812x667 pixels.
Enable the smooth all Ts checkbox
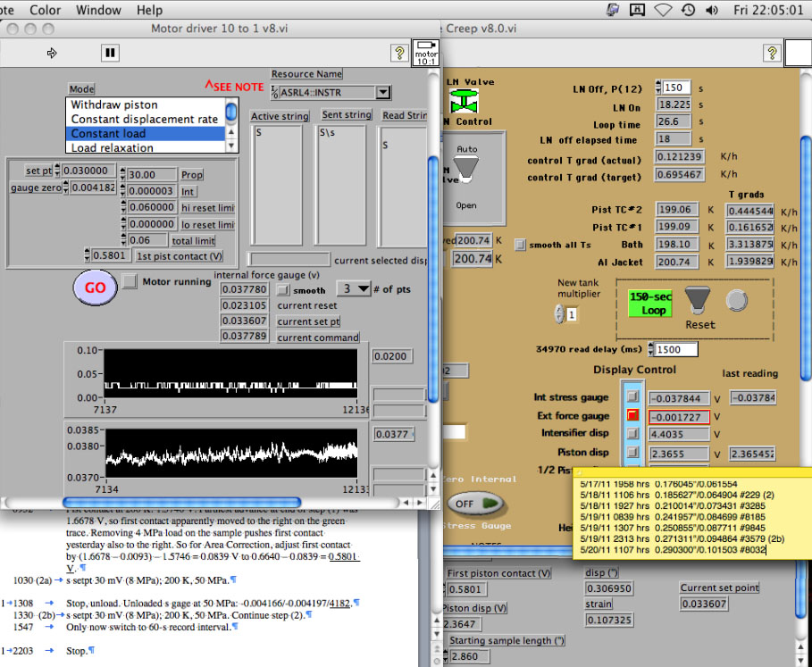521,245
